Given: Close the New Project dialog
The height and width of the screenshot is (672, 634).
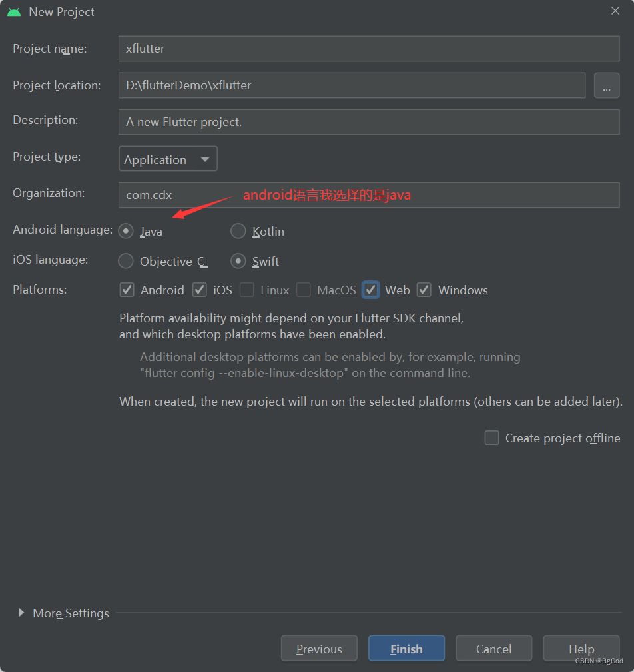Looking at the screenshot, I should click(x=615, y=11).
